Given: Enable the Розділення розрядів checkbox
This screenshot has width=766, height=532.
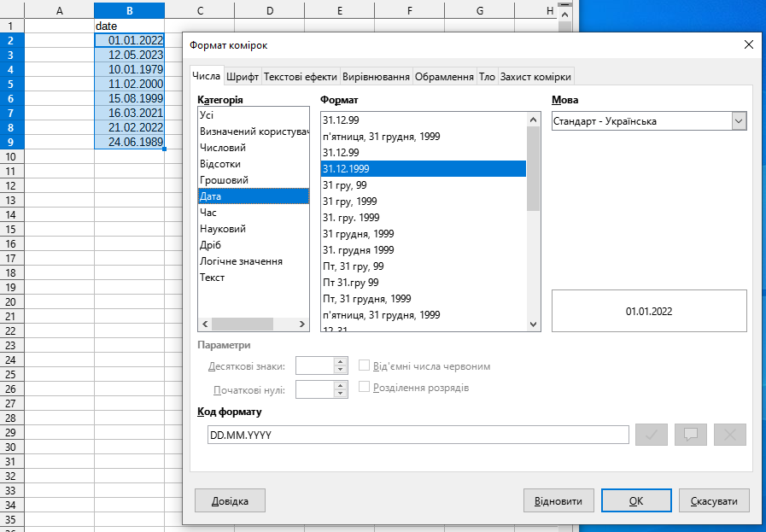Looking at the screenshot, I should [364, 386].
